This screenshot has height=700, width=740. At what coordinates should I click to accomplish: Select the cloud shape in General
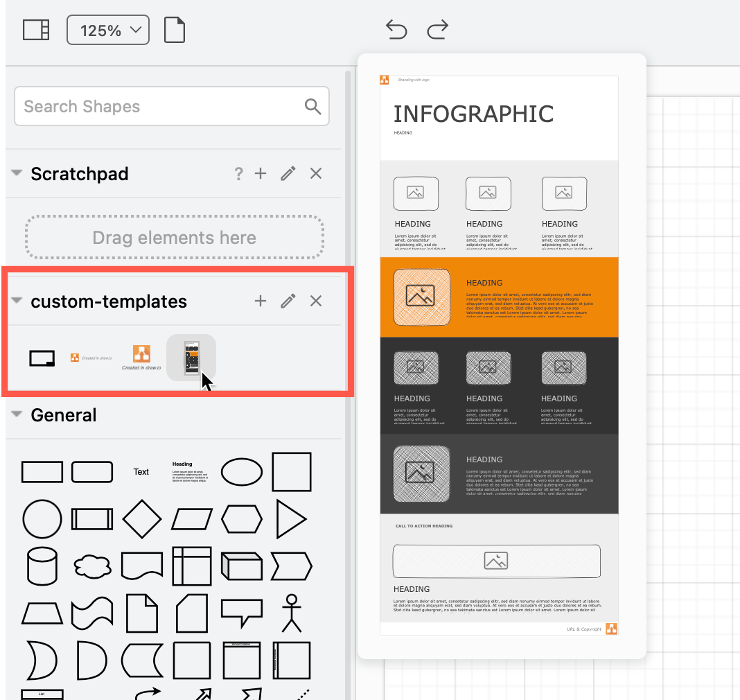point(92,566)
